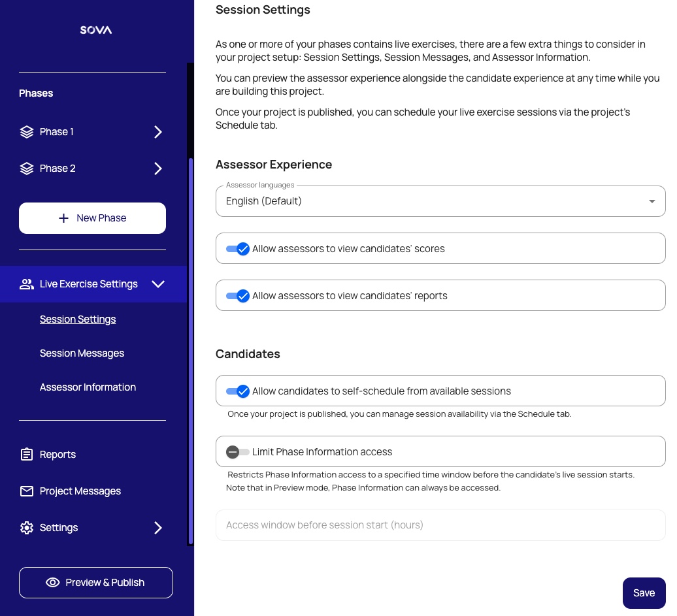Expand Phase 1 with its chevron
This screenshot has height=616, width=677.
[157, 132]
